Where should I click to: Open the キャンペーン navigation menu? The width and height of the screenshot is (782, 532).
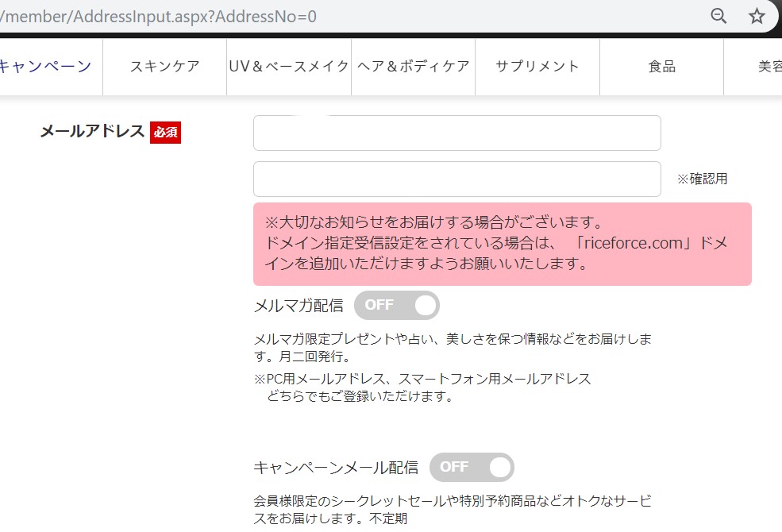(44, 66)
